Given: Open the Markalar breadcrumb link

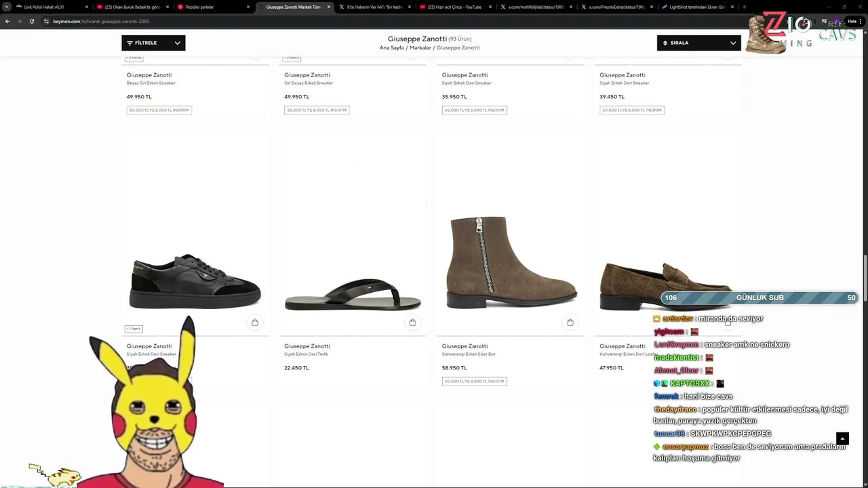Looking at the screenshot, I should pyautogui.click(x=420, y=48).
